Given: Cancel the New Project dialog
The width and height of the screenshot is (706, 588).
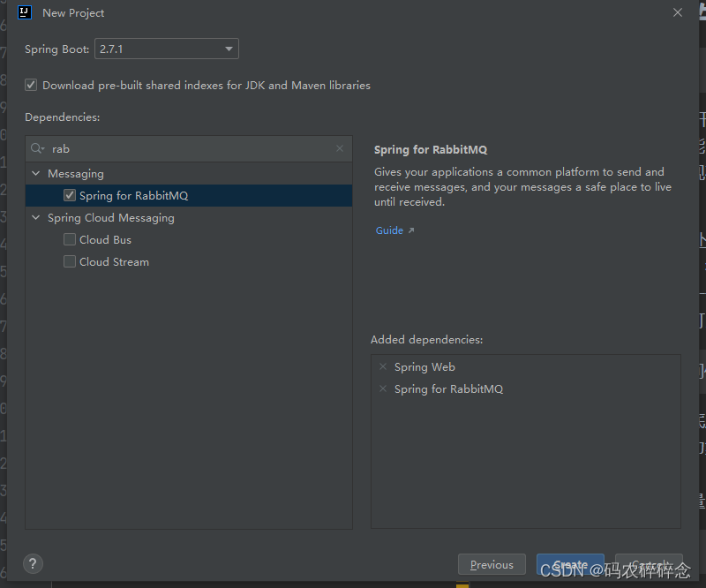Looking at the screenshot, I should click(649, 564).
